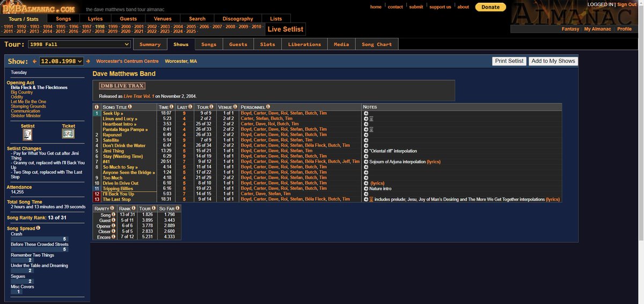Viewport: 644px width, 304px height.
Task: Click the Print Setlist button
Action: coord(509,61)
